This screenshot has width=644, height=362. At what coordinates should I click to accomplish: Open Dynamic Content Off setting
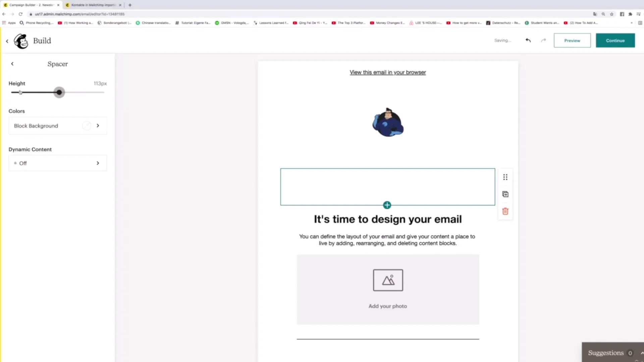coord(58,163)
